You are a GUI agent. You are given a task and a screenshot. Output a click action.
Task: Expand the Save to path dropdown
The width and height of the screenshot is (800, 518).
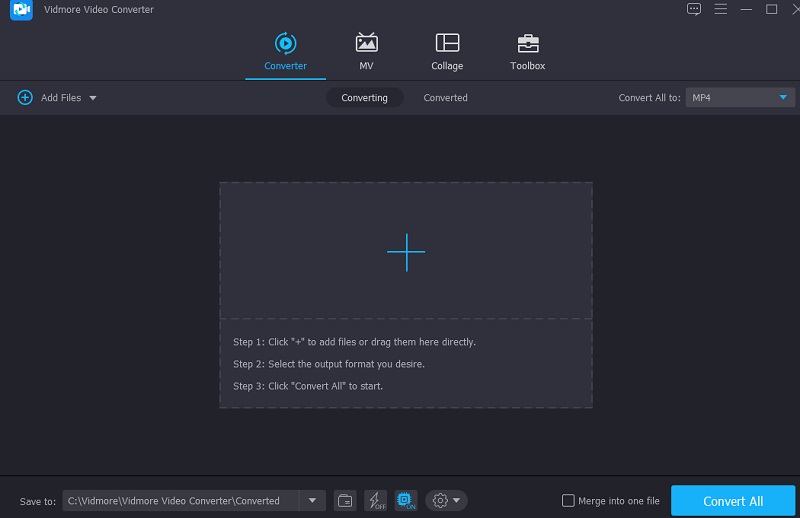click(313, 501)
